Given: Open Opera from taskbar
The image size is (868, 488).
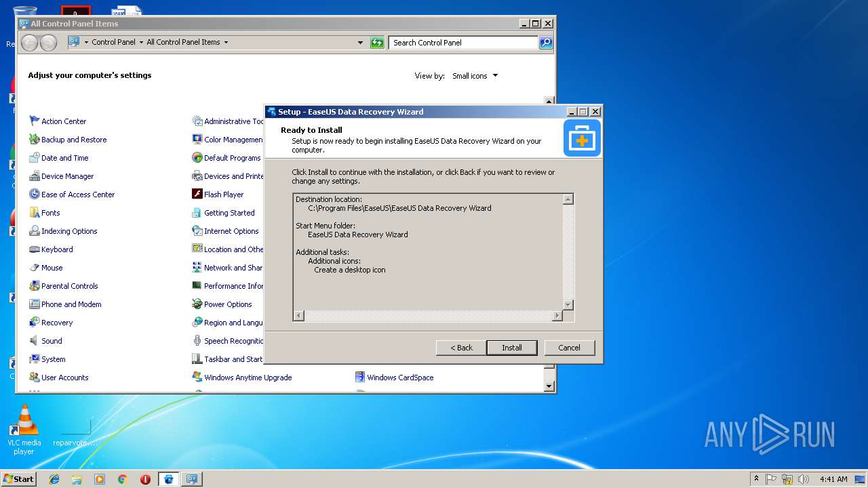Looking at the screenshot, I should [145, 479].
